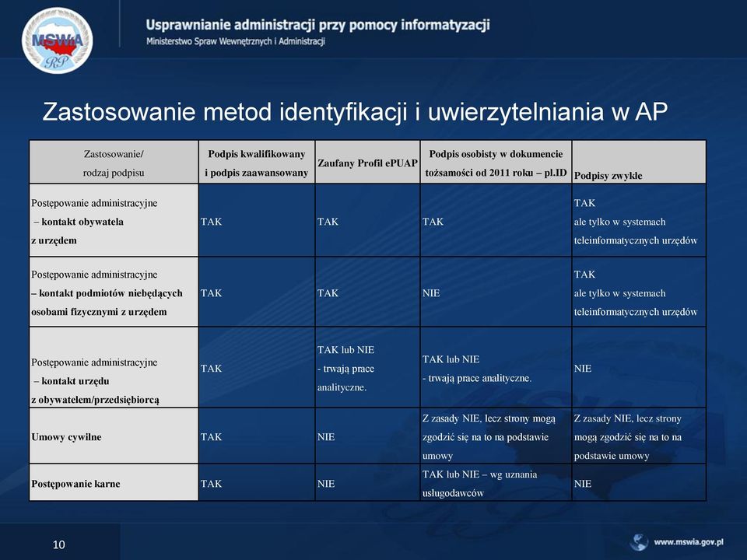Select the Zaufany Profil ePUAP cell in kontakt urzędu row

(x=367, y=367)
